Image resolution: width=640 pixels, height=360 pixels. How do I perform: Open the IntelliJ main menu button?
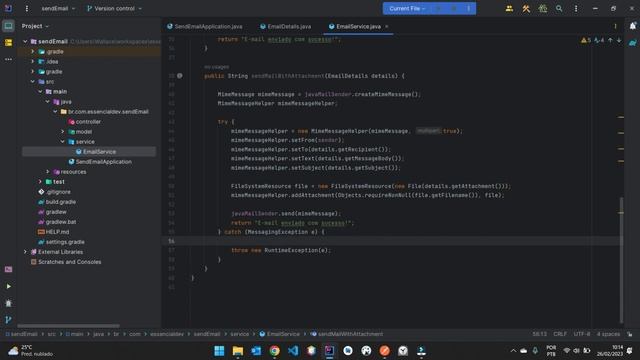click(x=27, y=8)
